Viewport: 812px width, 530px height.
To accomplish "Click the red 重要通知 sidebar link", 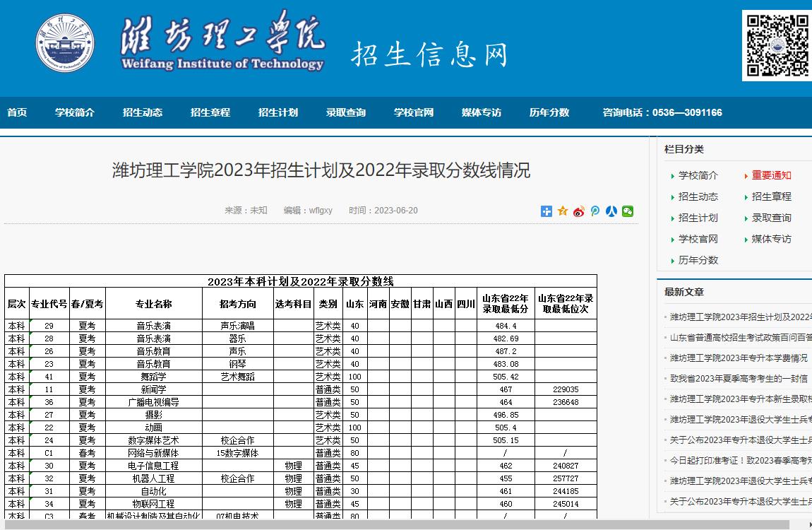I will coord(772,176).
